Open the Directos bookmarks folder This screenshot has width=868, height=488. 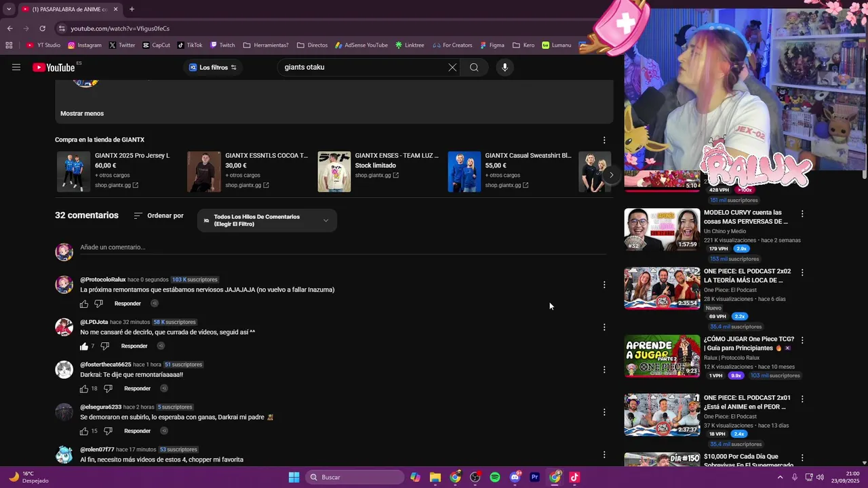(312, 45)
